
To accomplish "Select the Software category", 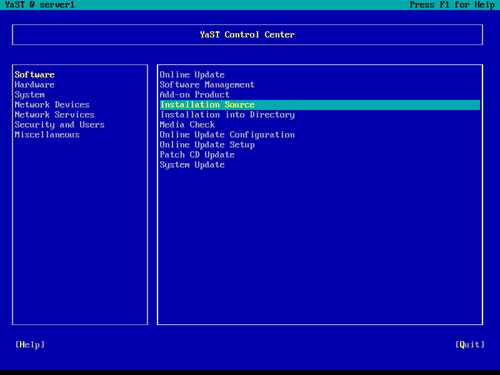I will coord(35,75).
